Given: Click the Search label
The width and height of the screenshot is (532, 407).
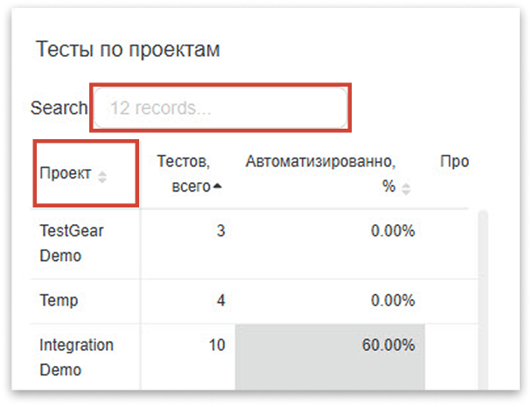Looking at the screenshot, I should point(59,108).
